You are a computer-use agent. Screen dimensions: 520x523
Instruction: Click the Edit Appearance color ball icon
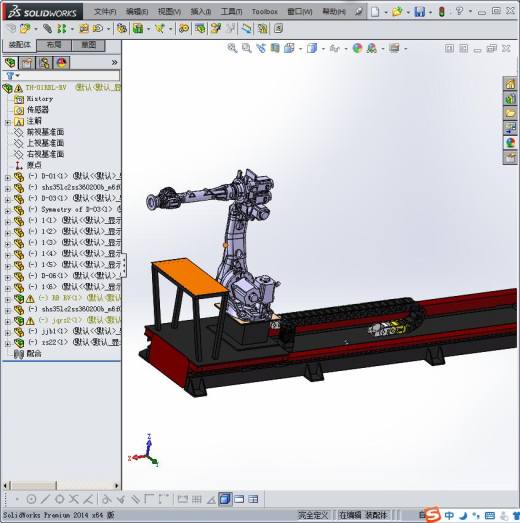click(357, 48)
